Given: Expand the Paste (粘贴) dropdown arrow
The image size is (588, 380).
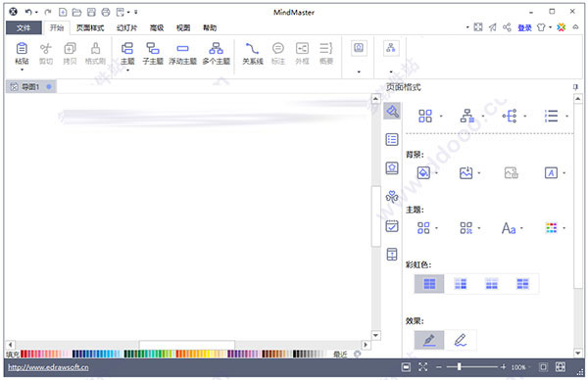Looking at the screenshot, I should pos(22,70).
